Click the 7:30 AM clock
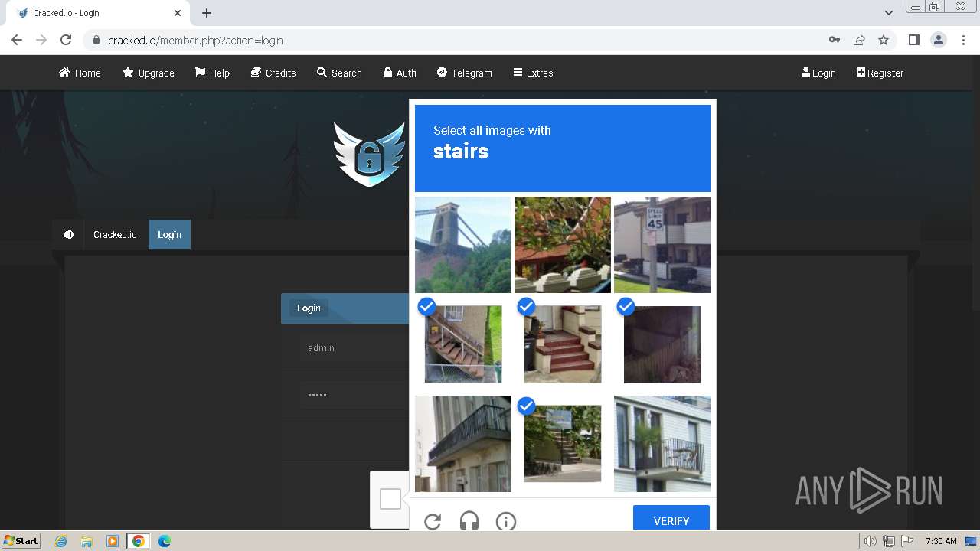The width and height of the screenshot is (980, 551). [941, 541]
